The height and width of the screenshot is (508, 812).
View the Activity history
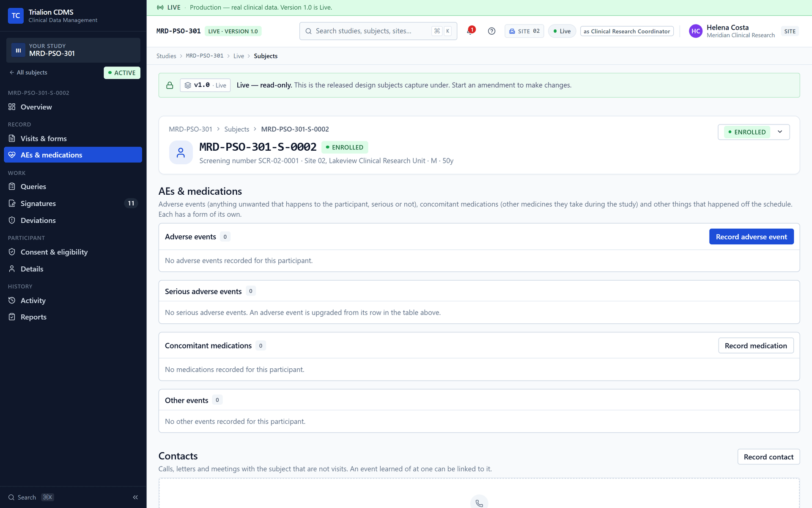pyautogui.click(x=73, y=301)
